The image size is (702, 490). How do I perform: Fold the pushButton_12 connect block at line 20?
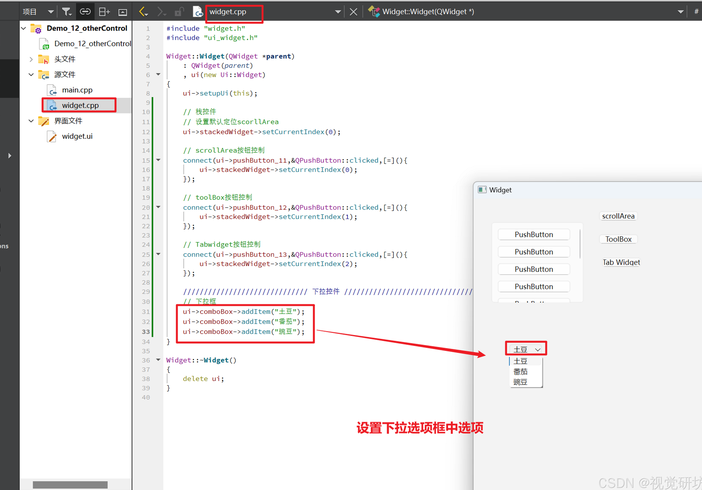pyautogui.click(x=158, y=207)
